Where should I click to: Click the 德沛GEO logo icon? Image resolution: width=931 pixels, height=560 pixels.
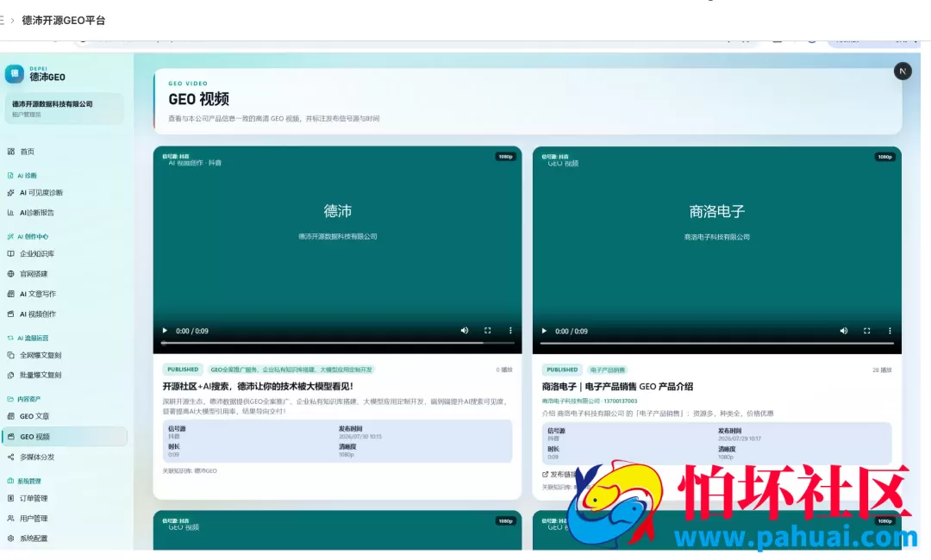click(15, 73)
